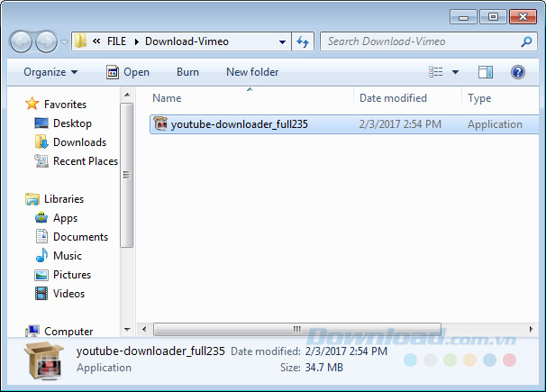
Task: Click horizontal scrollbar right arrow
Action: [x=531, y=329]
